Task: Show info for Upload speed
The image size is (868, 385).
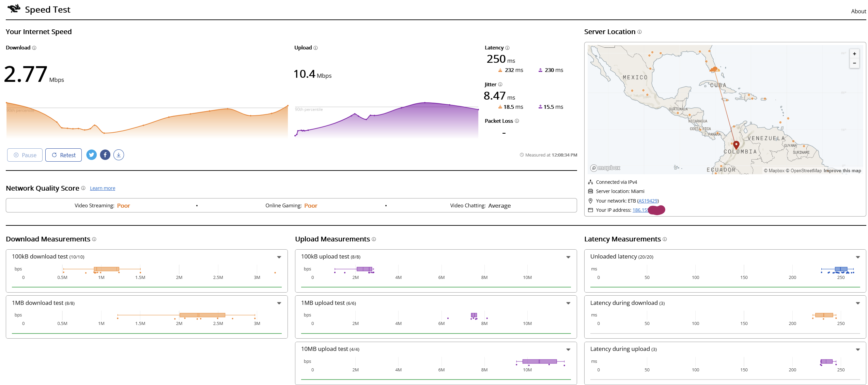Action: pos(315,48)
